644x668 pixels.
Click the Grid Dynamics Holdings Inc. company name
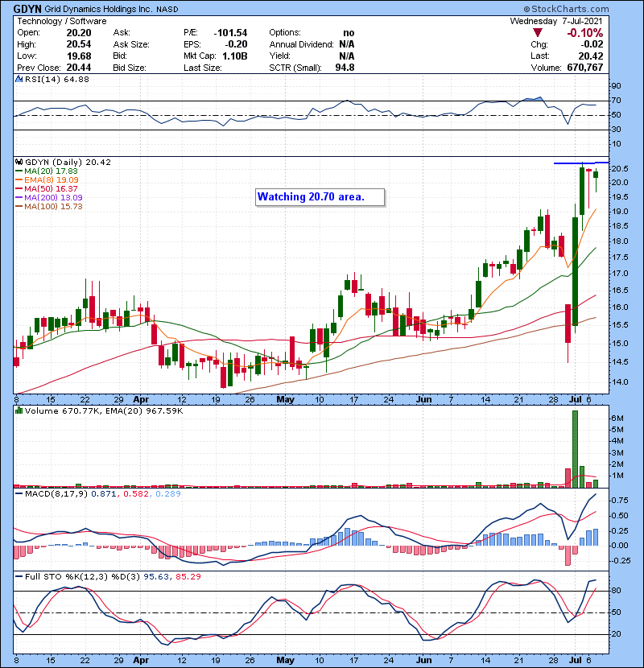click(98, 9)
